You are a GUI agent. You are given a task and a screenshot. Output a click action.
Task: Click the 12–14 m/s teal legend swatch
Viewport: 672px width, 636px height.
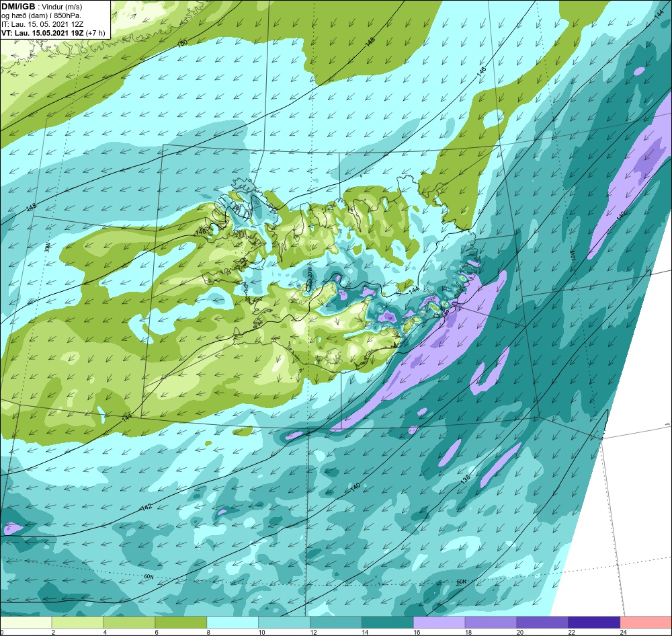point(335,622)
